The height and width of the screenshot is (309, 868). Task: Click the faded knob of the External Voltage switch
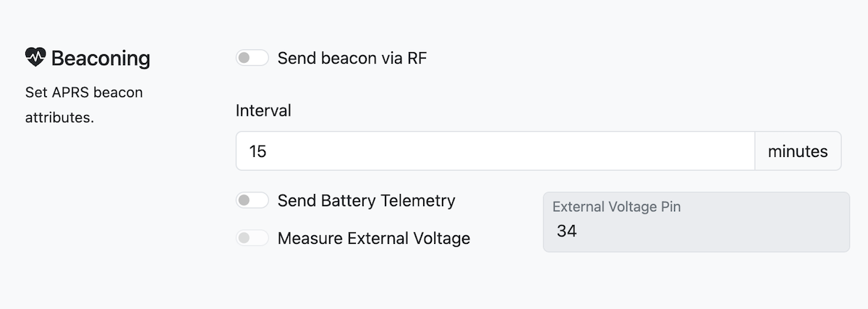click(x=246, y=238)
